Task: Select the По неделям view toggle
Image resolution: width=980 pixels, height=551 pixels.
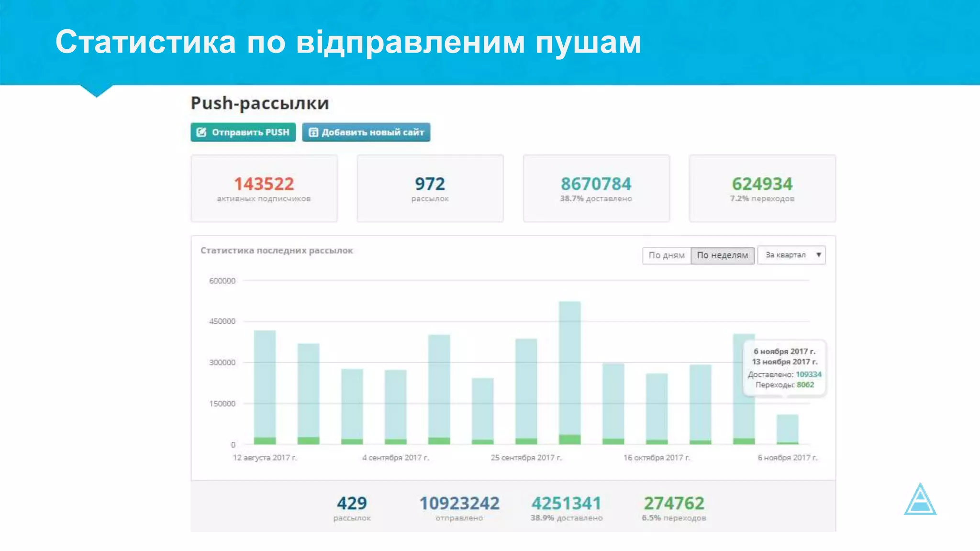Action: click(x=723, y=255)
